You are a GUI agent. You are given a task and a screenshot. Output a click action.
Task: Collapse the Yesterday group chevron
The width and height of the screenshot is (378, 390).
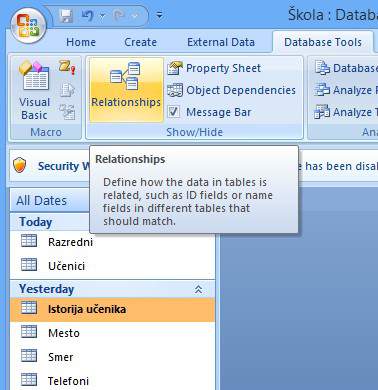click(198, 289)
